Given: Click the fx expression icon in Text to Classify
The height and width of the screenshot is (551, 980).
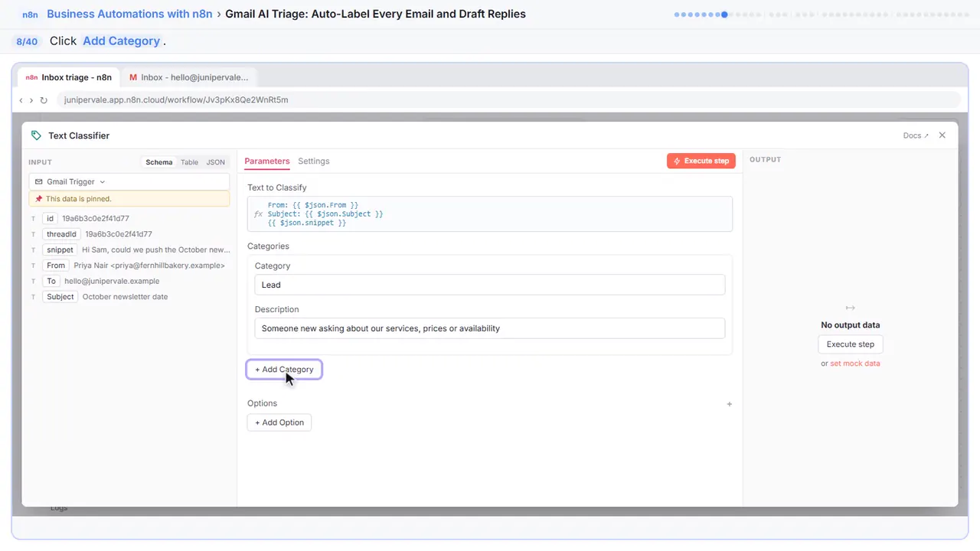Looking at the screenshot, I should click(x=258, y=214).
